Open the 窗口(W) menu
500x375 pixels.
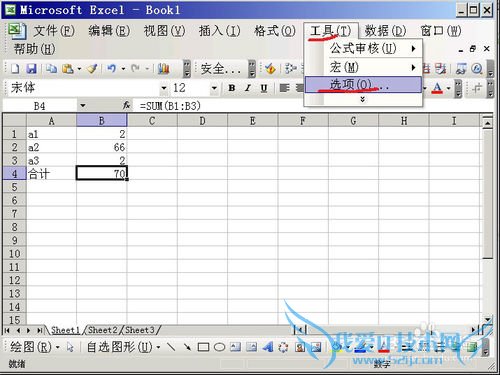(441, 31)
